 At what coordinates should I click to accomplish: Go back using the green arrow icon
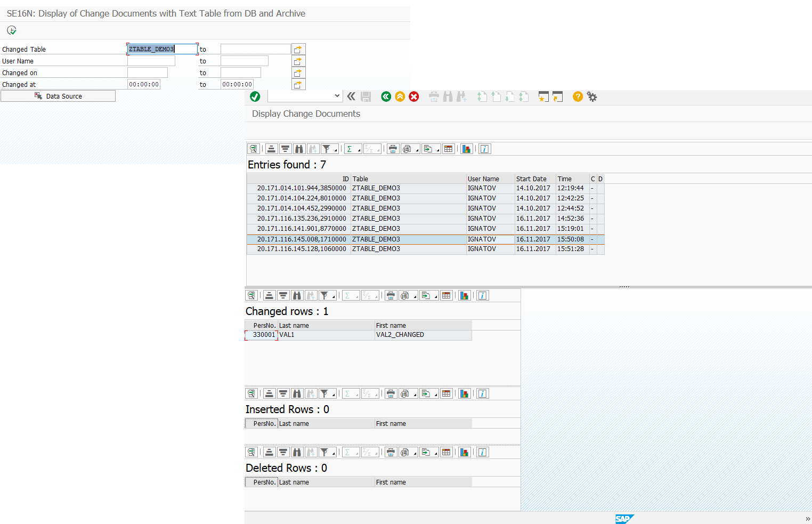pos(386,96)
